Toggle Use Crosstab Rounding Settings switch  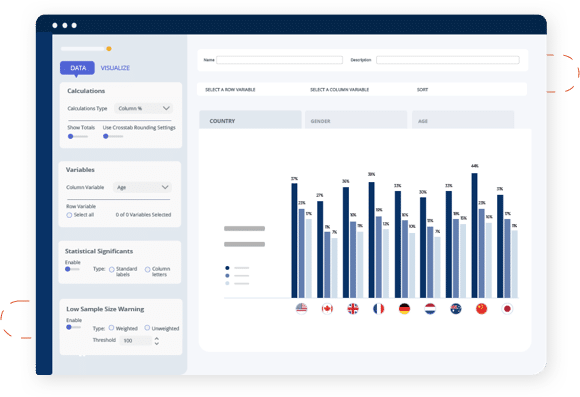tap(113, 137)
